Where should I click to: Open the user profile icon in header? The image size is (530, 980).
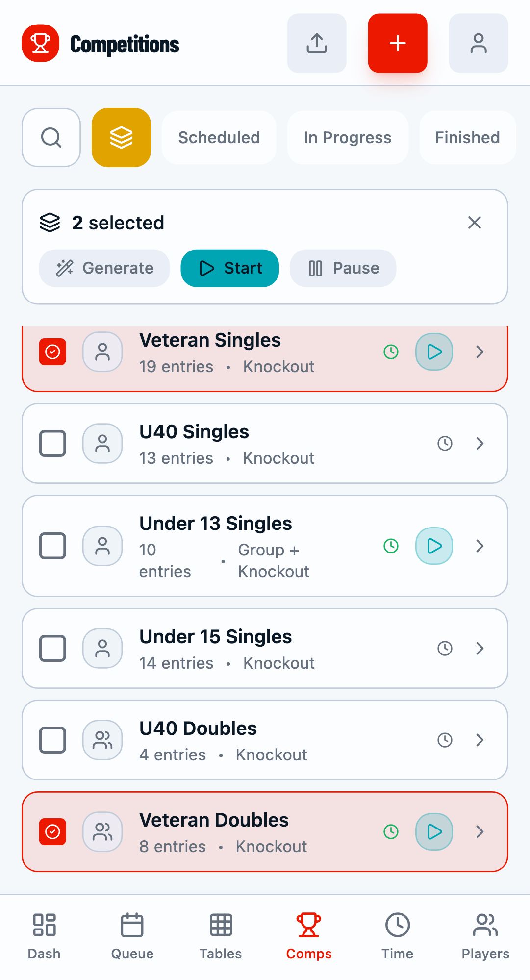pos(478,43)
